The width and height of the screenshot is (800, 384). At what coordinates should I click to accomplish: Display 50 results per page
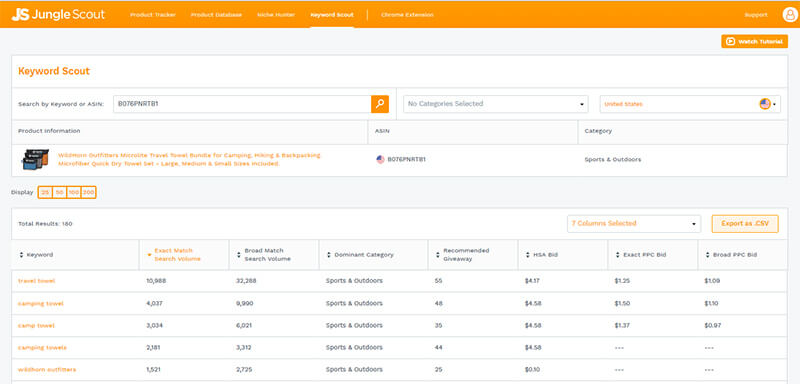[x=60, y=192]
